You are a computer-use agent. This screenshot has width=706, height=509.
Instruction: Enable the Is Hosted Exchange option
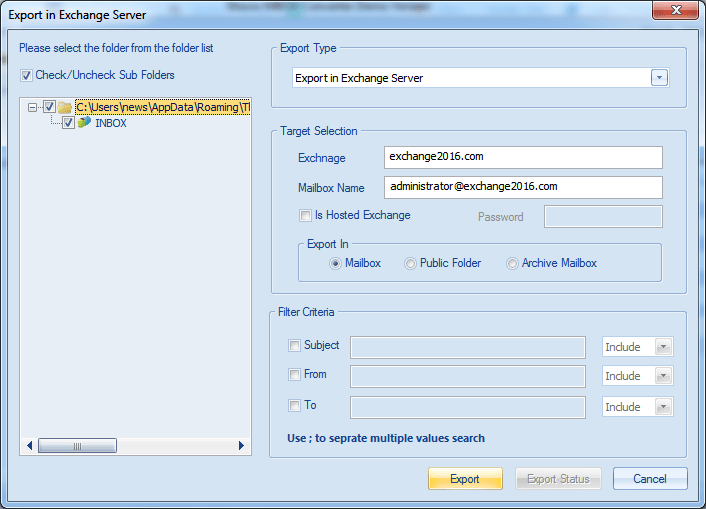click(305, 215)
